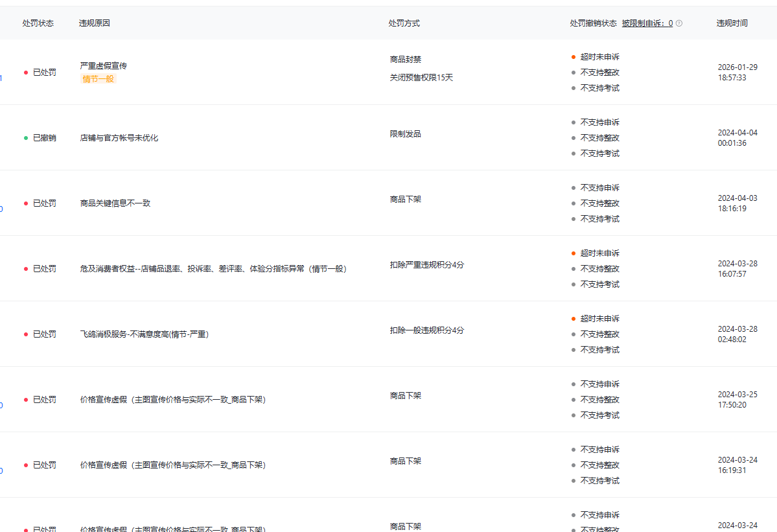Open the 飞鸽消极服务 violation entry
Viewport: 777px width, 532px height.
tap(144, 334)
